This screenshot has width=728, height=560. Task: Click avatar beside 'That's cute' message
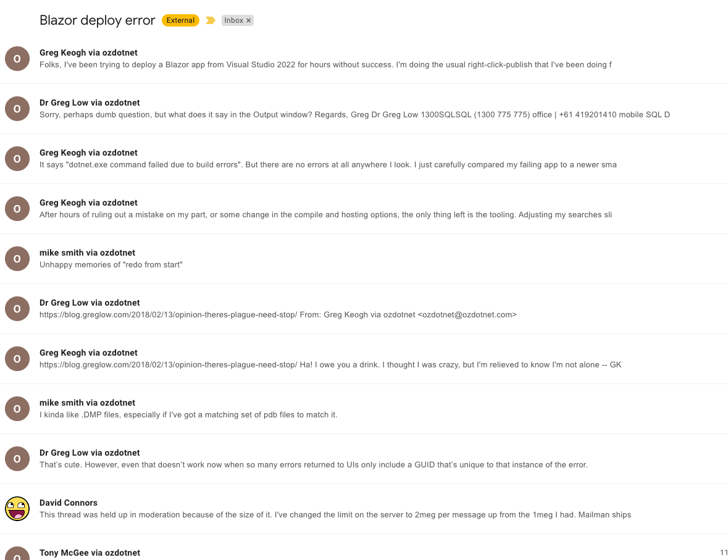[17, 459]
